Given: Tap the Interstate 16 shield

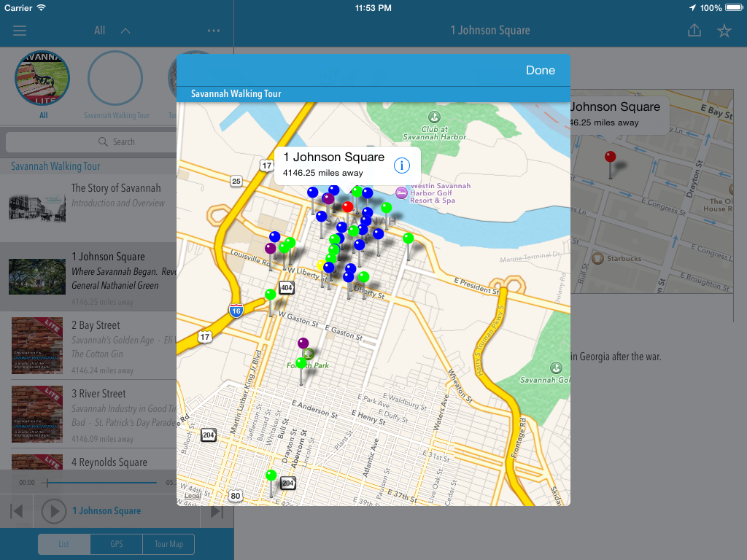Looking at the screenshot, I should click(x=236, y=311).
